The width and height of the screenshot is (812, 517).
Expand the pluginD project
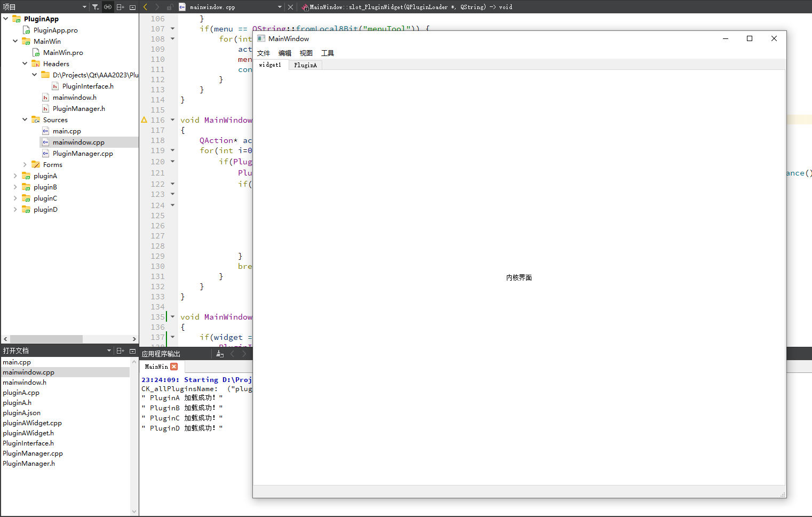15,209
